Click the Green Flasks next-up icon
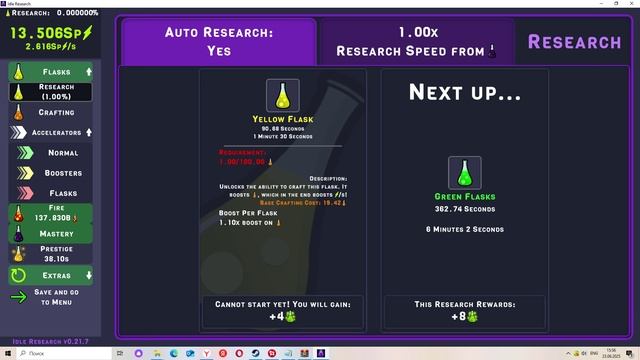The height and width of the screenshot is (360, 640). pos(465,173)
